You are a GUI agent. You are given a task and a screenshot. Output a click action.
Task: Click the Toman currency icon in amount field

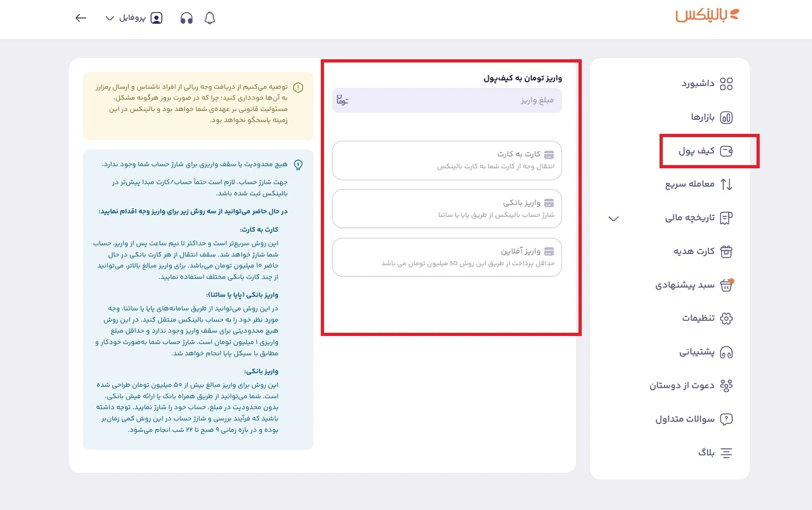point(343,100)
